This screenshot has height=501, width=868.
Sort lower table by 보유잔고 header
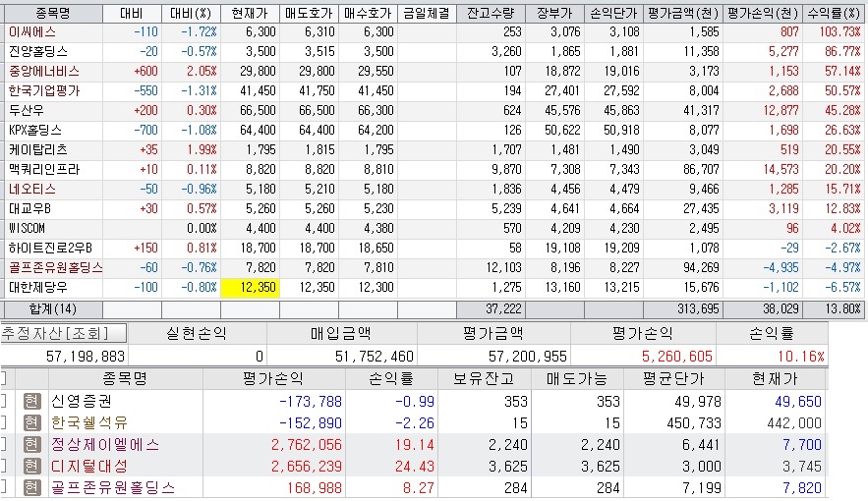[x=485, y=379]
